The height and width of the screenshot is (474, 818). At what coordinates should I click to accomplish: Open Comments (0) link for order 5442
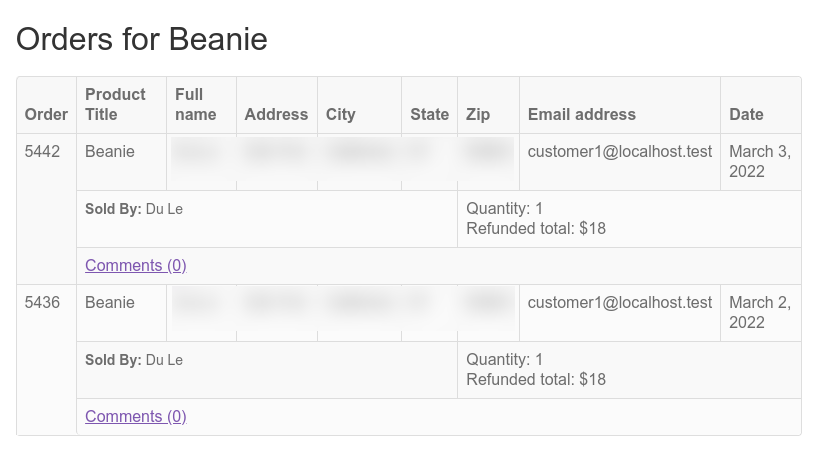136,265
